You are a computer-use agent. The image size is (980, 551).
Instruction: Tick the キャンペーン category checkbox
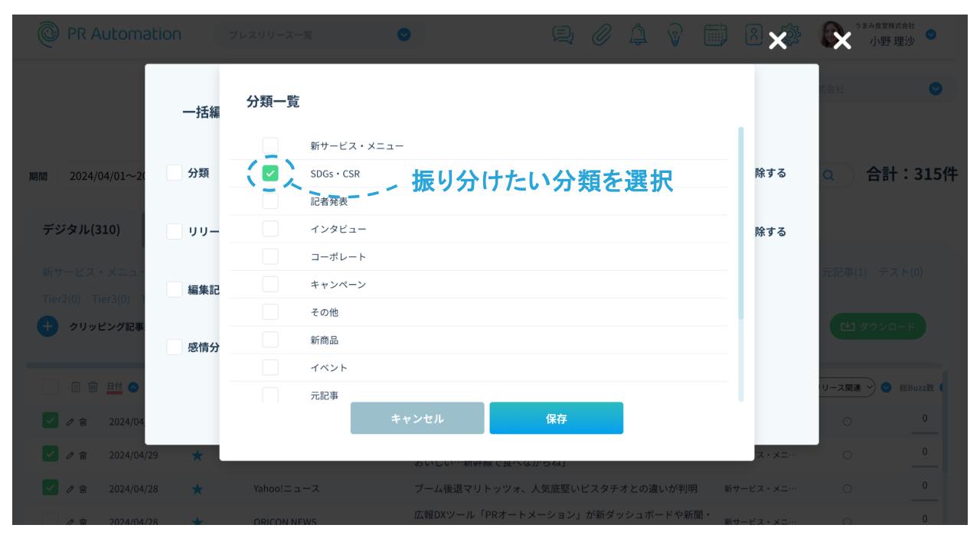point(270,285)
